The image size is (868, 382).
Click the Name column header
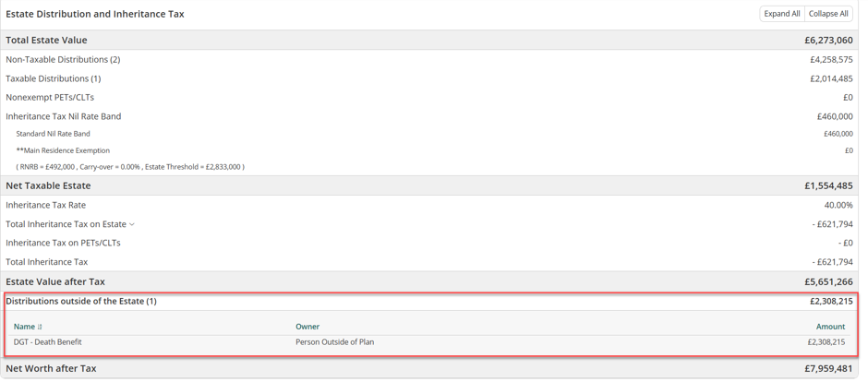coord(24,327)
